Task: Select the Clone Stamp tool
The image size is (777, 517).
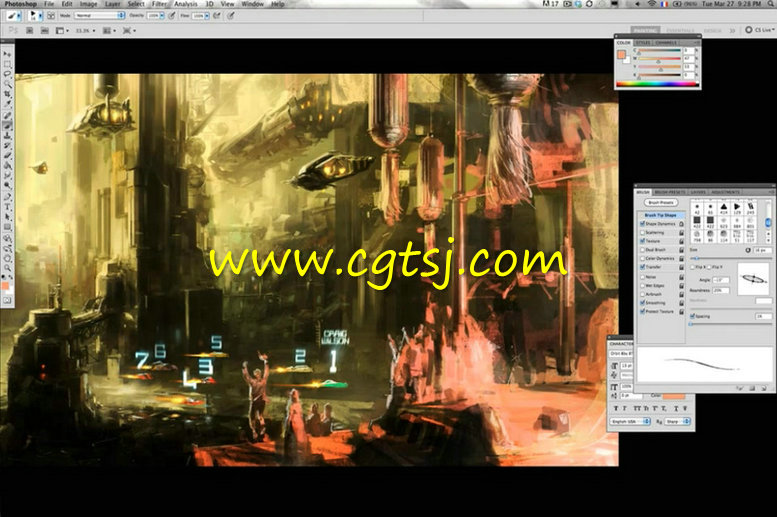Action: point(7,136)
